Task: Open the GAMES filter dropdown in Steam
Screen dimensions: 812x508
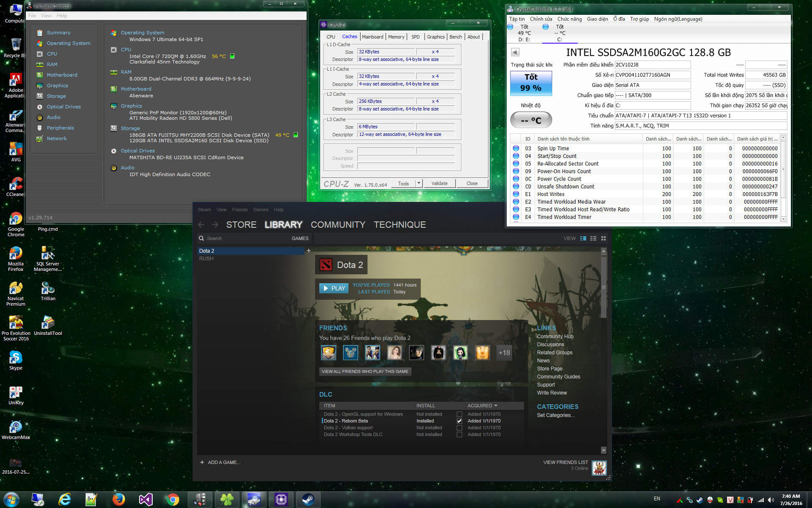Action: tap(300, 238)
